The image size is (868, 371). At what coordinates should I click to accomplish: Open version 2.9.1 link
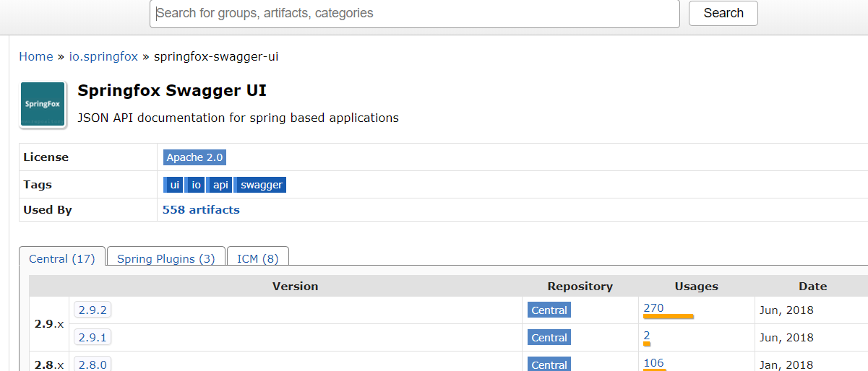click(x=93, y=338)
